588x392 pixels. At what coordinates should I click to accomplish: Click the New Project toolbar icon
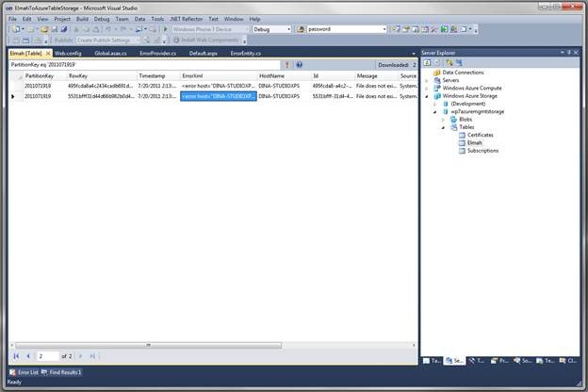[16, 29]
